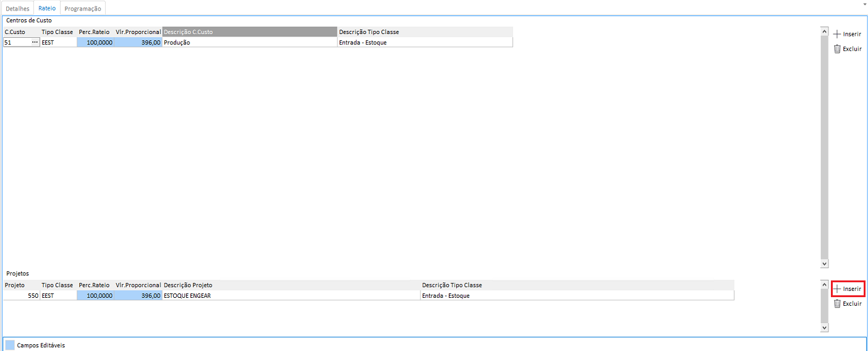The image size is (868, 351).
Task: Open the Programação tab
Action: pos(83,9)
